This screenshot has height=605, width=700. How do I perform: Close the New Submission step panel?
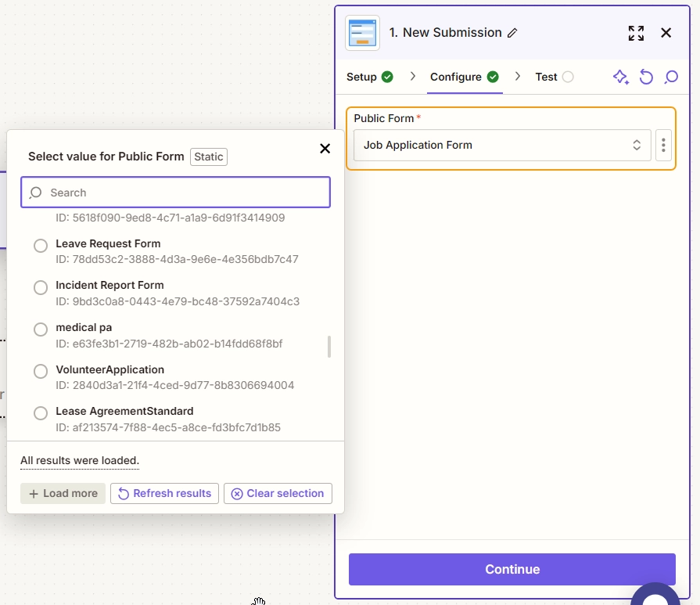[x=666, y=33]
